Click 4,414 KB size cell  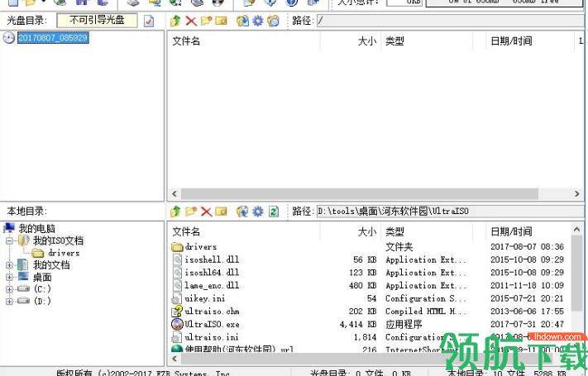[x=358, y=324]
